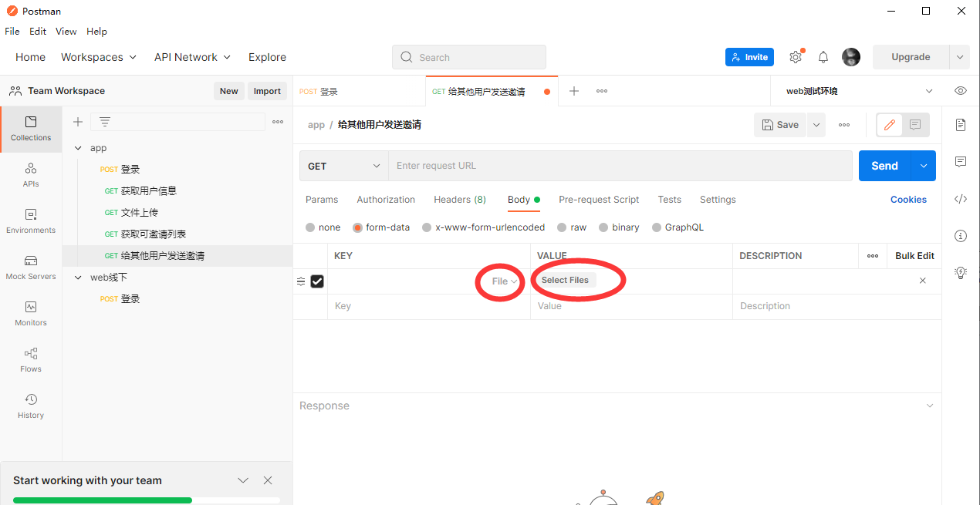Close the Start working with your team banner
This screenshot has width=980, height=505.
pos(268,480)
